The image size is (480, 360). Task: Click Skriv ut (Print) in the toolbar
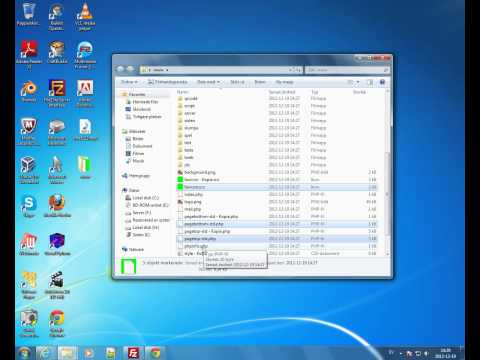(x=237, y=82)
